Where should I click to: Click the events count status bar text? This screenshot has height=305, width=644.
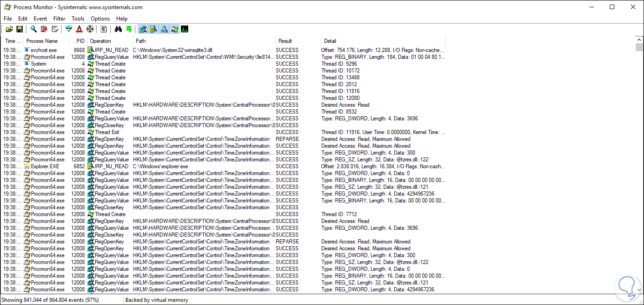50,300
